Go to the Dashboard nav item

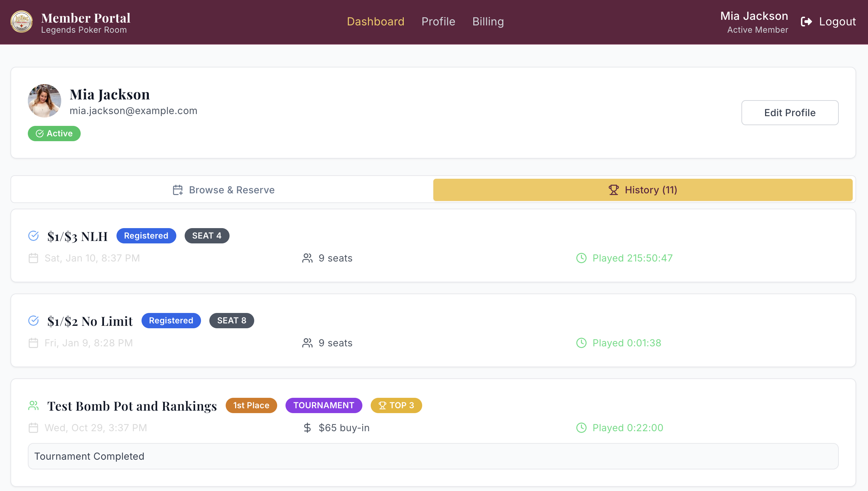click(376, 22)
